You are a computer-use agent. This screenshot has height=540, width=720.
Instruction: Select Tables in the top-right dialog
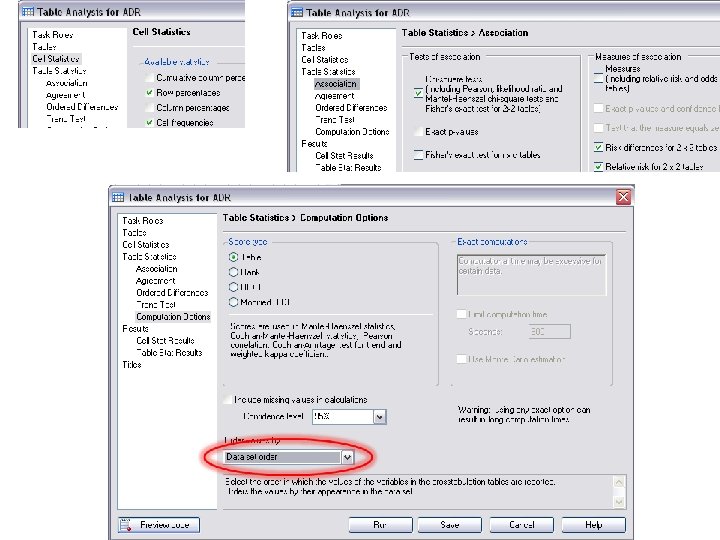(313, 48)
